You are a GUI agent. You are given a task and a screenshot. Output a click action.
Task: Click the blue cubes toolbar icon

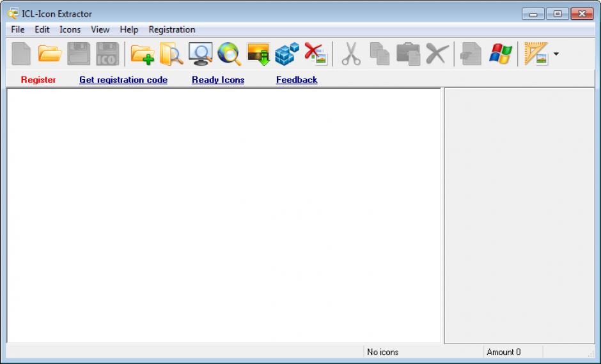pyautogui.click(x=286, y=54)
